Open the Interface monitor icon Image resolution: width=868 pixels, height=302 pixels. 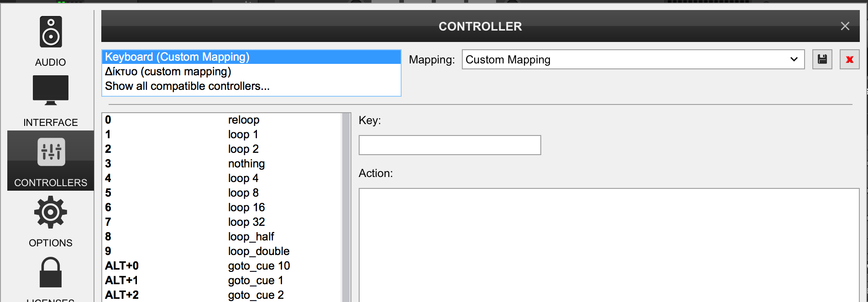point(51,90)
